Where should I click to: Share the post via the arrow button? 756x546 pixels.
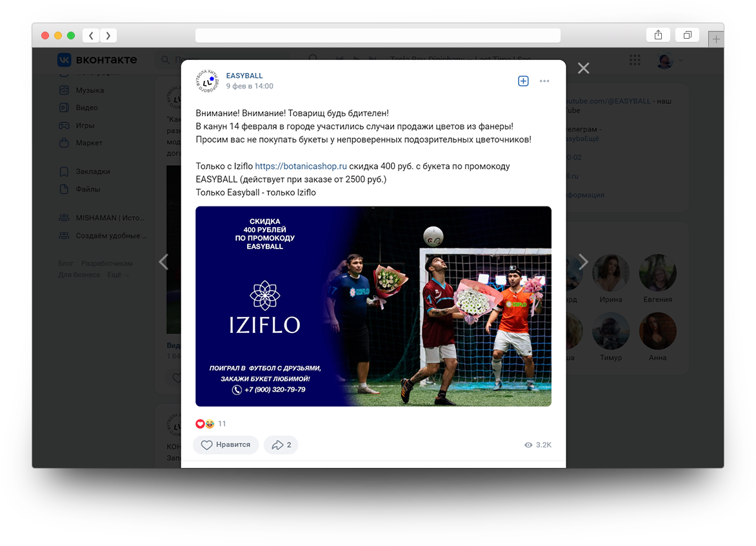coord(281,445)
